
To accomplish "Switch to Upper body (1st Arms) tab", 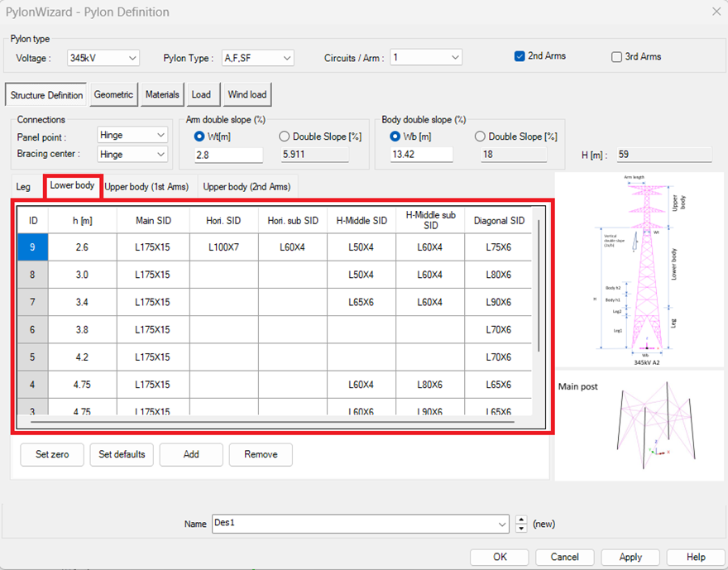I will click(x=146, y=187).
